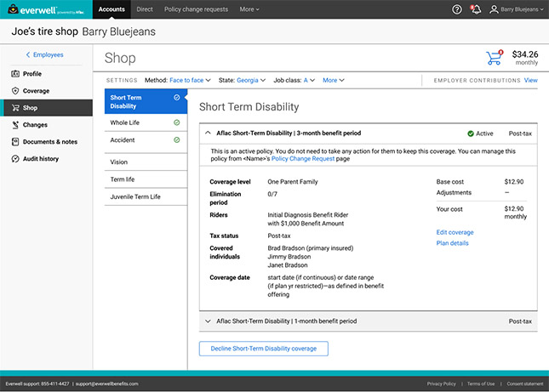This screenshot has width=549, height=392.
Task: Open Plan details link
Action: [452, 243]
